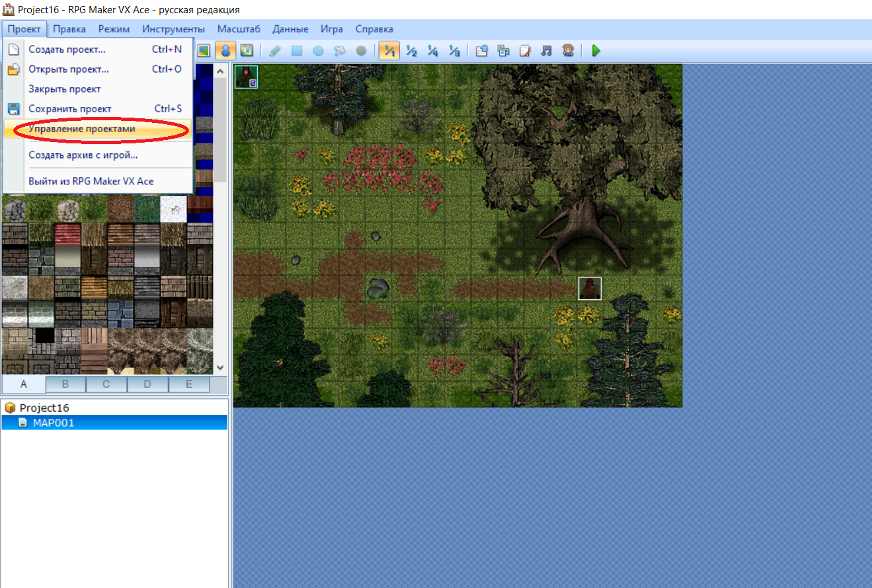Switch to tileset tab A
Viewport: 872px width, 588px height.
tap(23, 384)
